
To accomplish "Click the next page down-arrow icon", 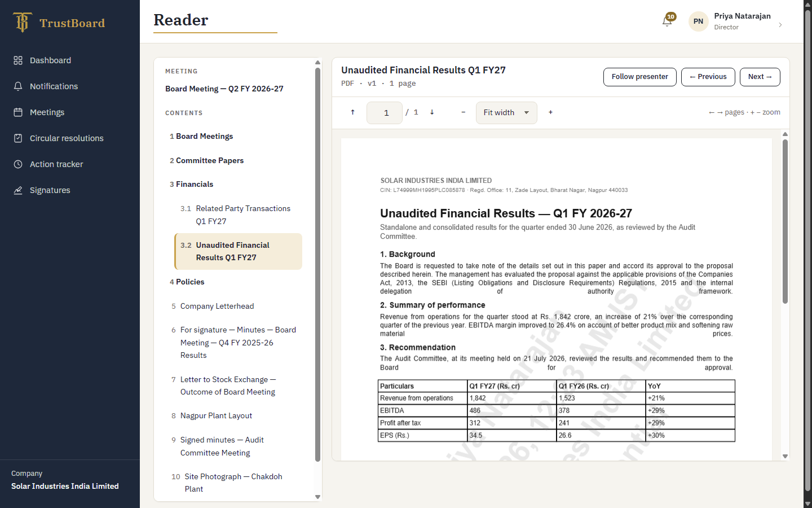I will click(x=432, y=112).
